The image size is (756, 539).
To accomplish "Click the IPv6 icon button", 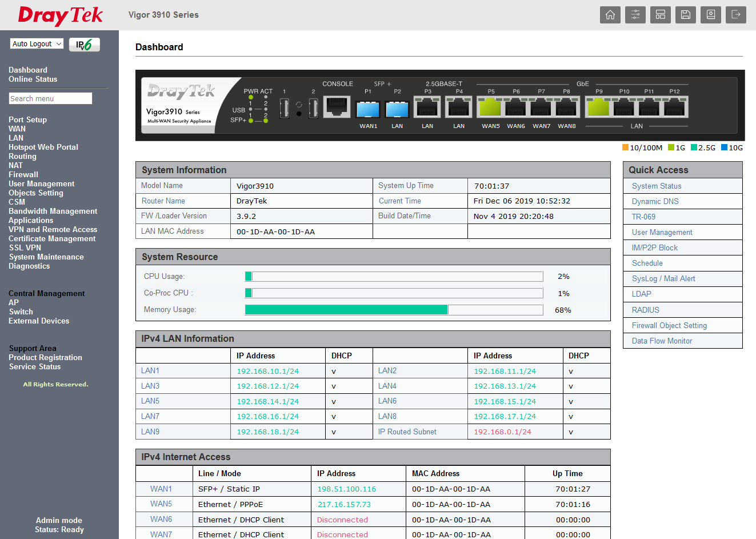I will [84, 45].
